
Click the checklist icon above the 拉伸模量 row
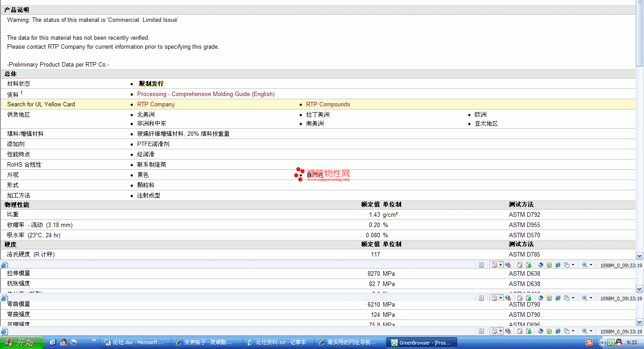coord(549,265)
